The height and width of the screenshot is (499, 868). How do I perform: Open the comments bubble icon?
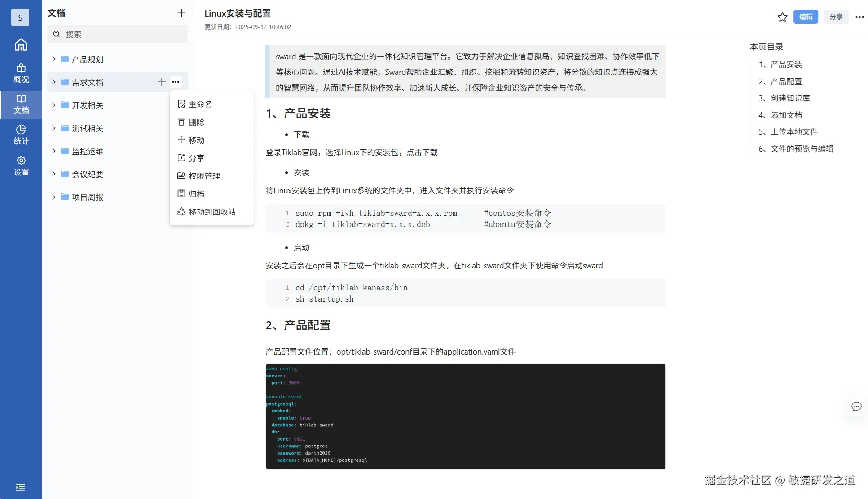point(856,407)
